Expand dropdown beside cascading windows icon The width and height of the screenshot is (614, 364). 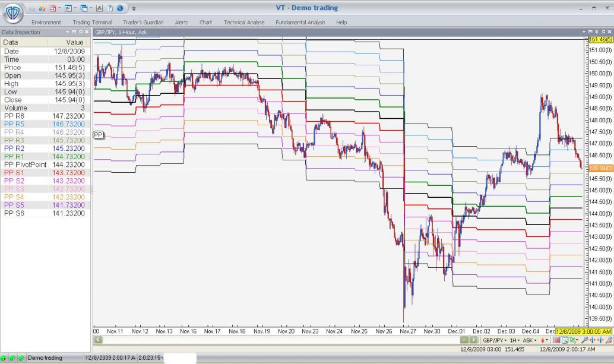coord(91,8)
